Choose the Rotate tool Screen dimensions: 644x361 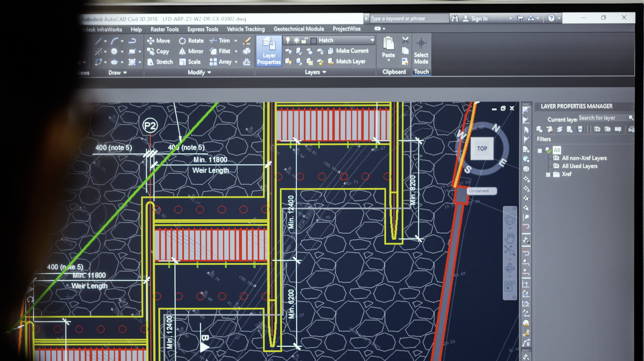point(191,41)
